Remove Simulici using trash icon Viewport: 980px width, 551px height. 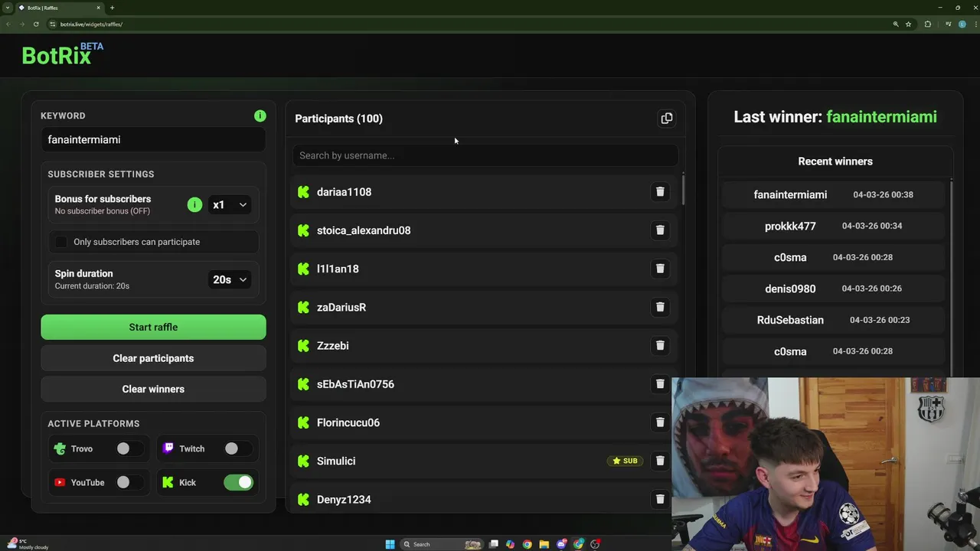[660, 461]
